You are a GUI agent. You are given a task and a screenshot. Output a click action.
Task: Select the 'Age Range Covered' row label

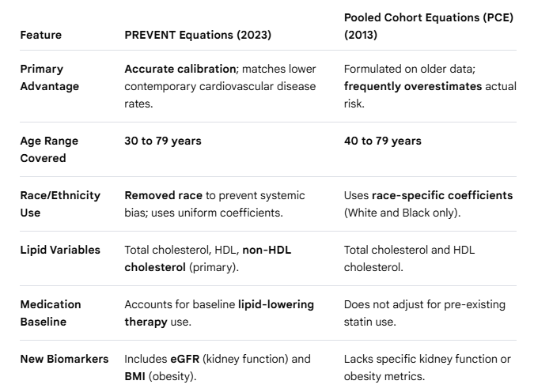(49, 149)
